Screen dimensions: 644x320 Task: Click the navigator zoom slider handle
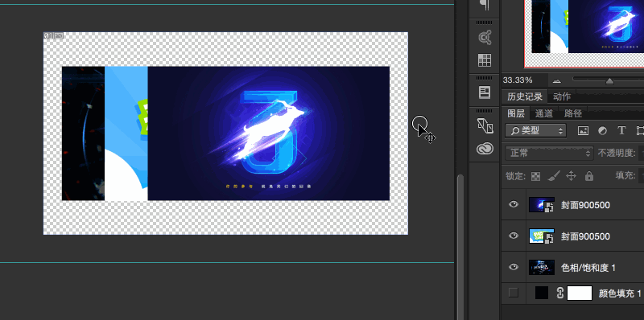coord(609,81)
